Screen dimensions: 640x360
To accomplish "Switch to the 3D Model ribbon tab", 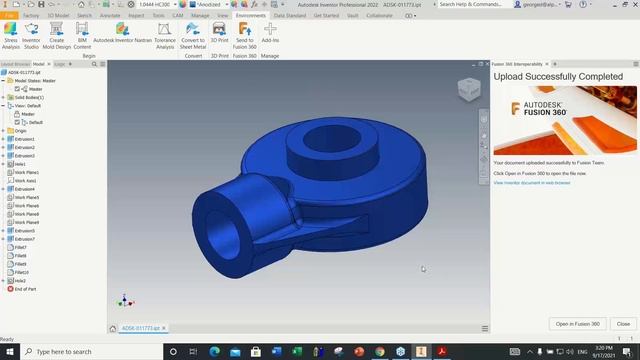I will (x=58, y=16).
